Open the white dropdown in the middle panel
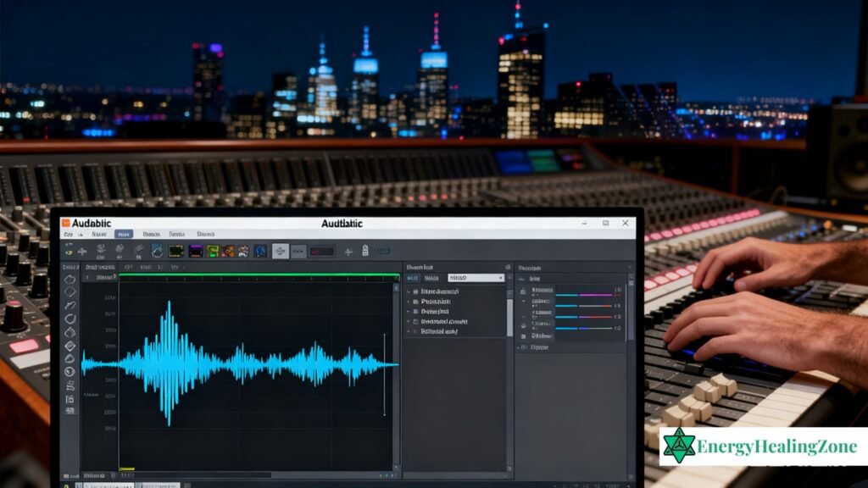This screenshot has height=488, width=868. pos(476,278)
